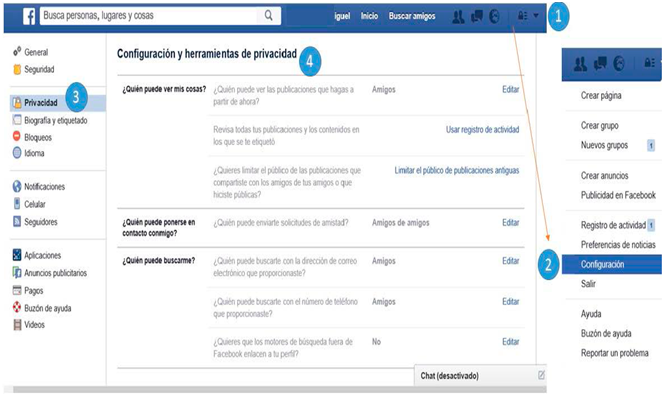665x396 pixels.
Task: Open Seguridad settings label
Action: coord(39,69)
